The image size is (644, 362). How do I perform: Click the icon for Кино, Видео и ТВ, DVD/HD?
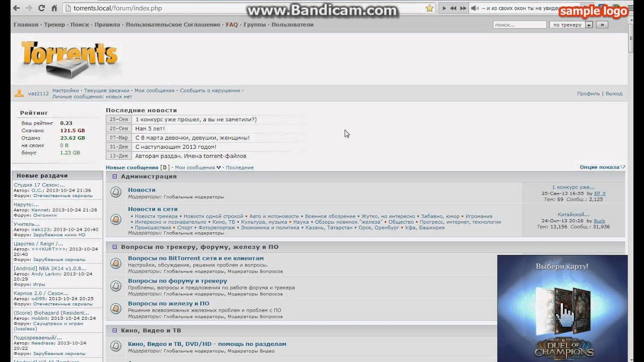coord(116,346)
